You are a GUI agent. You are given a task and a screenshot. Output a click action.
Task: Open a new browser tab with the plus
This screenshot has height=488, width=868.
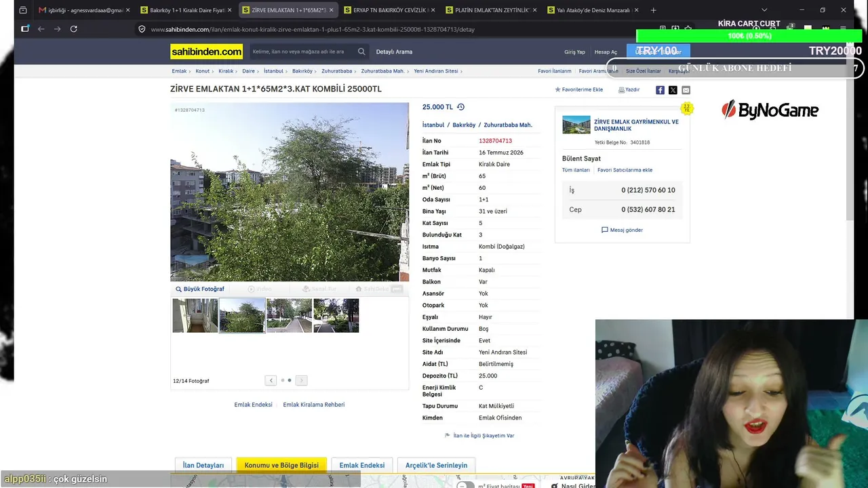tap(653, 10)
